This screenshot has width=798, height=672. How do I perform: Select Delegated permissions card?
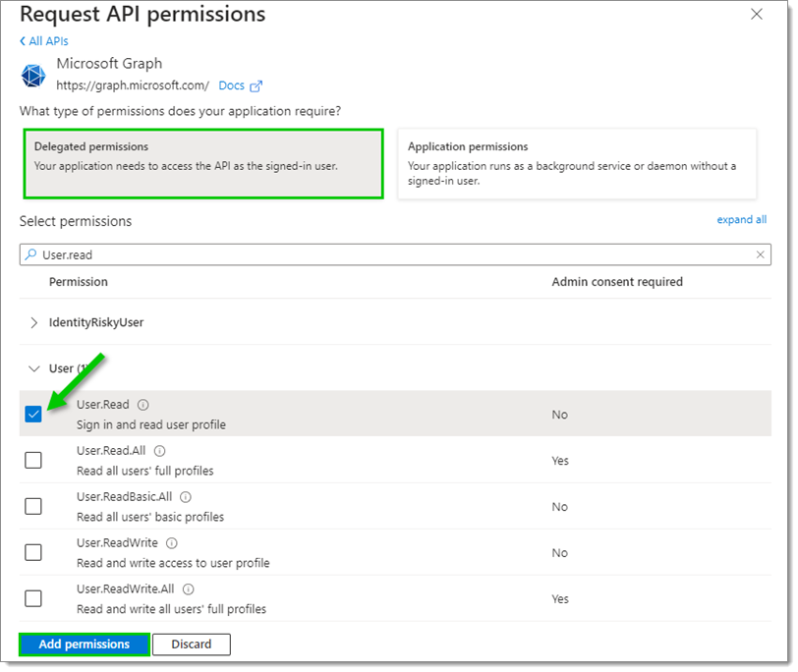203,163
